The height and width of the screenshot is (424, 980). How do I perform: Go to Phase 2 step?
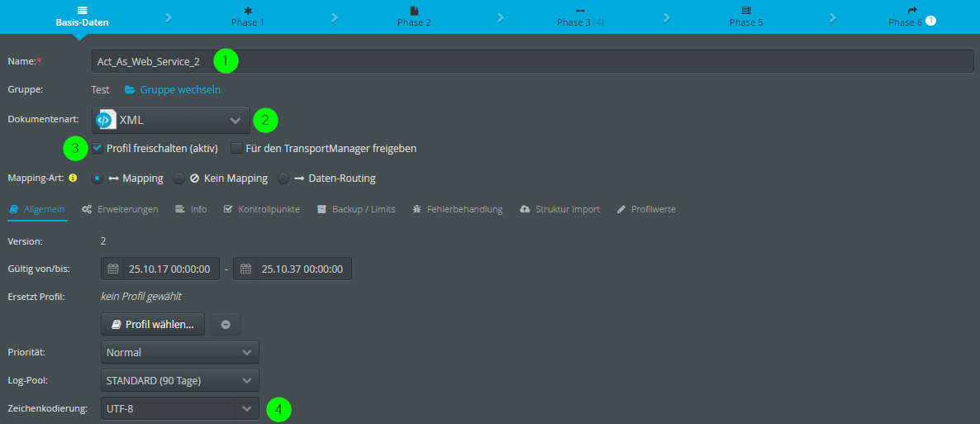414,17
